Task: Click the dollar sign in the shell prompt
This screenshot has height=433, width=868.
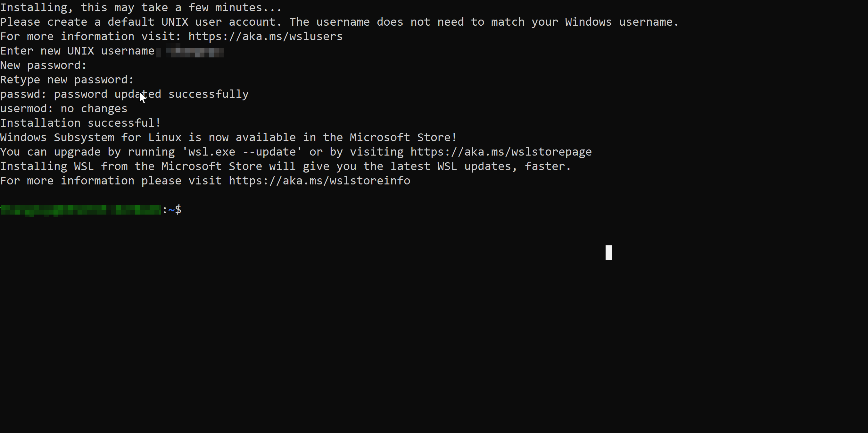Action: 178,210
